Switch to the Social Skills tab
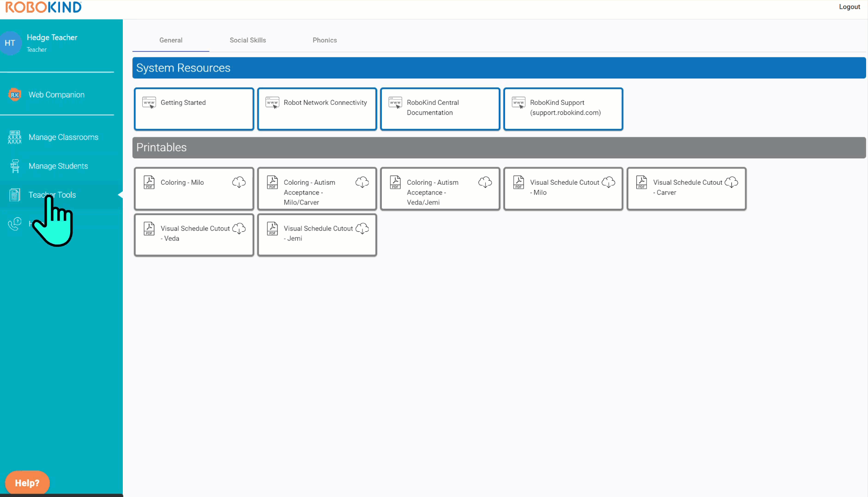Image resolution: width=868 pixels, height=497 pixels. point(247,40)
